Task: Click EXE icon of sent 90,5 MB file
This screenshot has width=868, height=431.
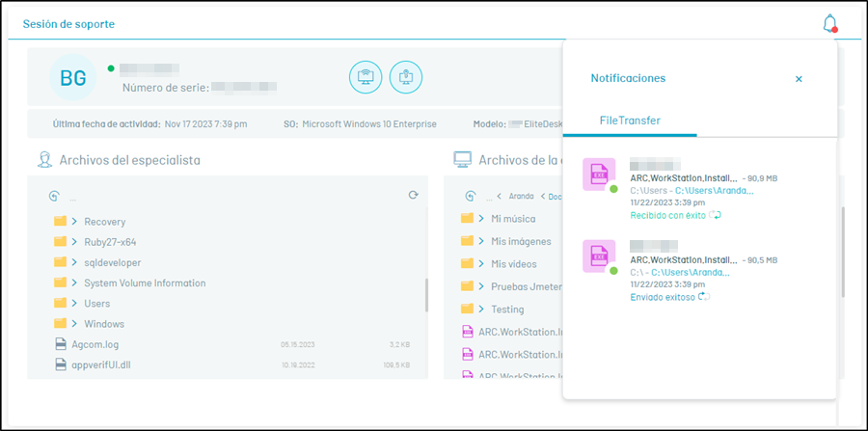Action: tap(599, 256)
